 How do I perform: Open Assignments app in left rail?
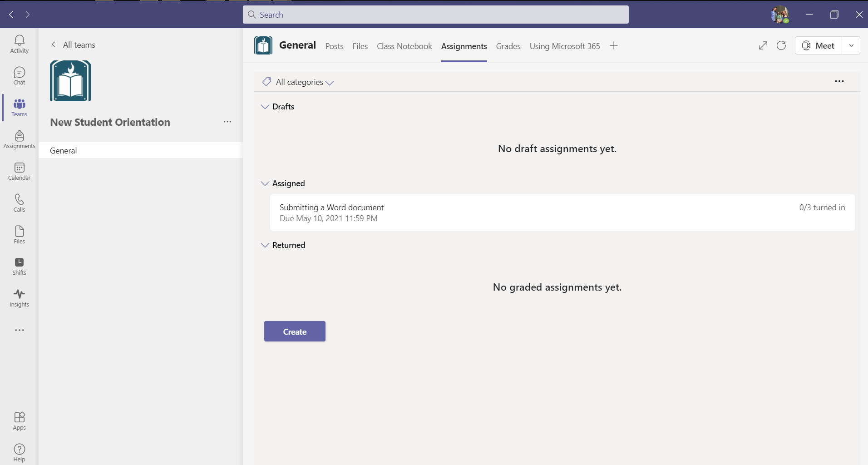(x=19, y=139)
